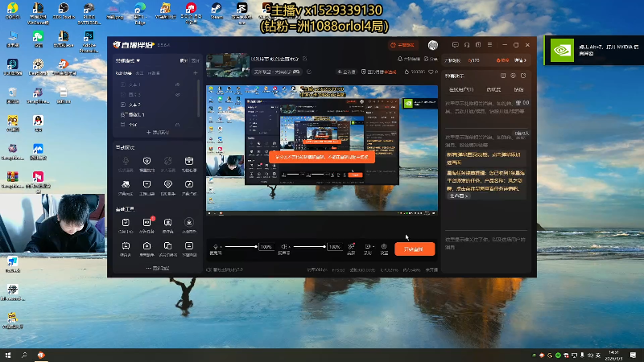Open the round user avatar in the title bar

tap(433, 45)
